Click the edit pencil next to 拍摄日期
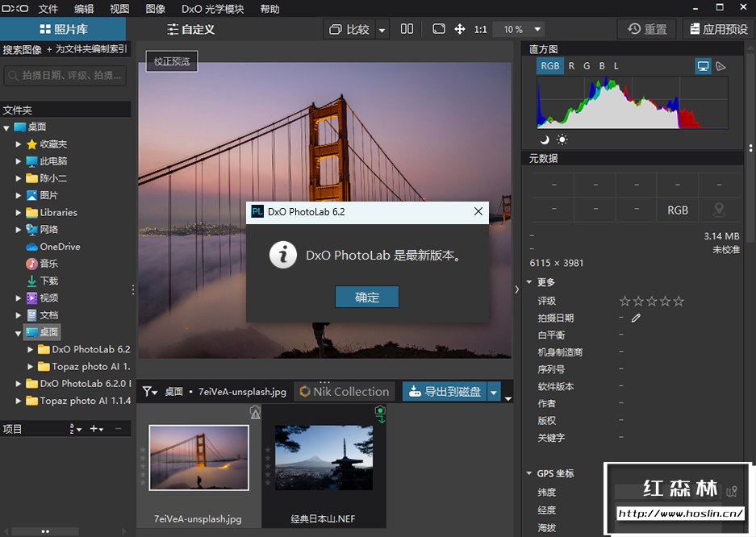 [636, 318]
